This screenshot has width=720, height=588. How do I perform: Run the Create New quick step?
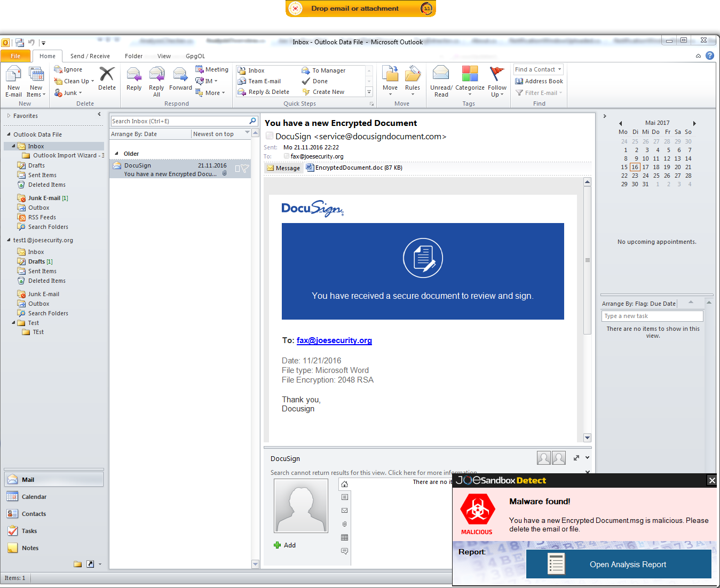point(323,92)
